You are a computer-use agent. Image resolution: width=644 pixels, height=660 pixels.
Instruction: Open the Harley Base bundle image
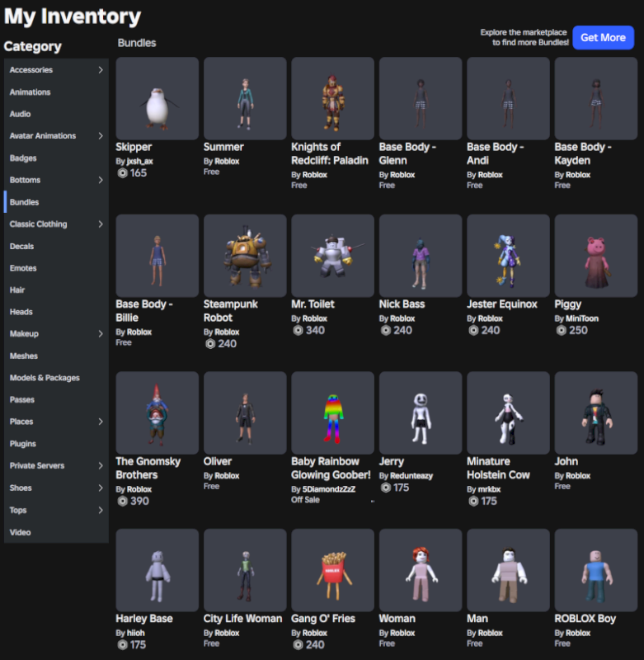click(157, 570)
